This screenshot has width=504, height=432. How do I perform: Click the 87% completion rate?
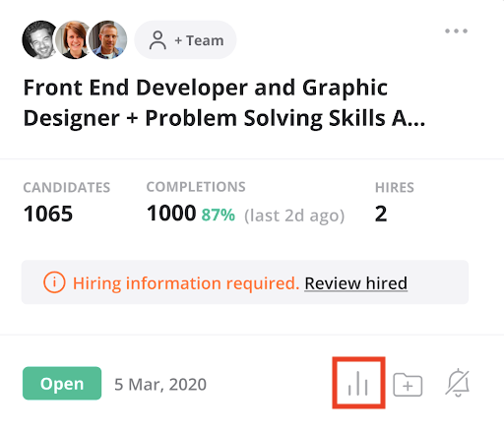(219, 216)
